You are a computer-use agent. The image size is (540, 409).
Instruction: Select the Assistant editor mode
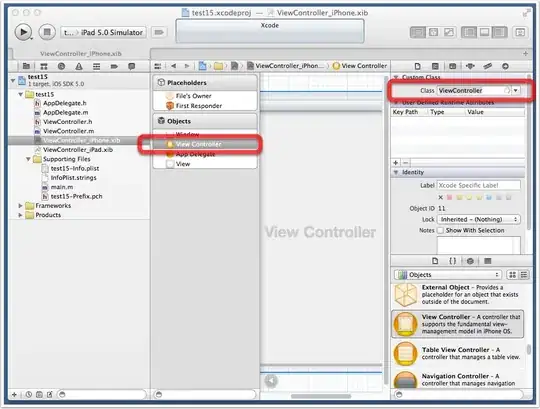433,32
